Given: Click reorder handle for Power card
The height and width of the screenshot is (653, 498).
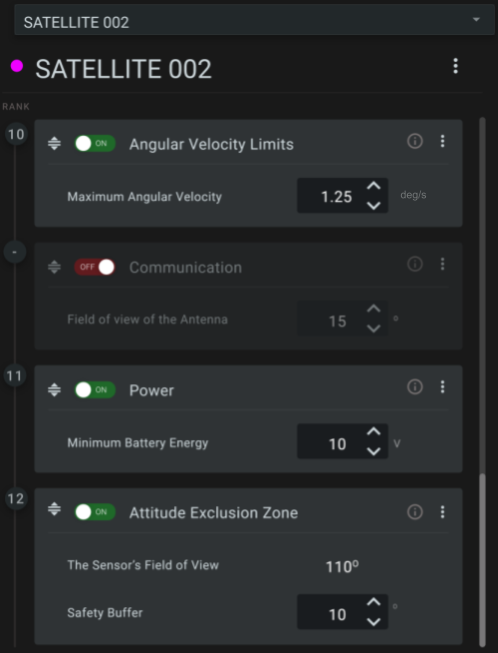Looking at the screenshot, I should tap(54, 390).
